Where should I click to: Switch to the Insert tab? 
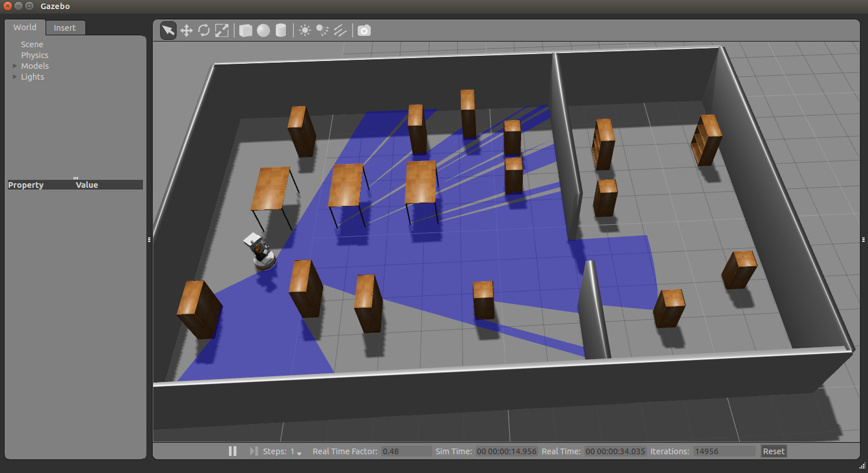[x=64, y=27]
